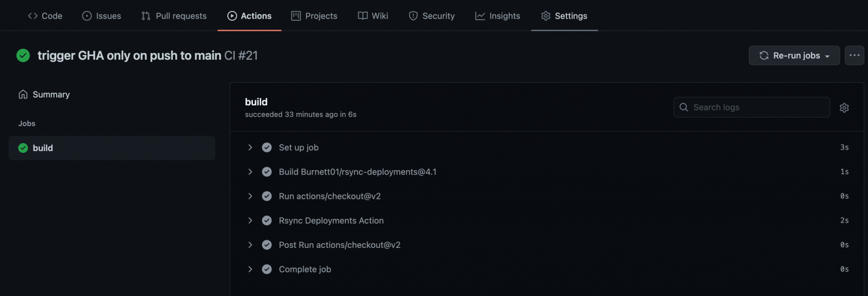Image resolution: width=868 pixels, height=296 pixels.
Task: Click check icon beside Complete job
Action: (267, 269)
